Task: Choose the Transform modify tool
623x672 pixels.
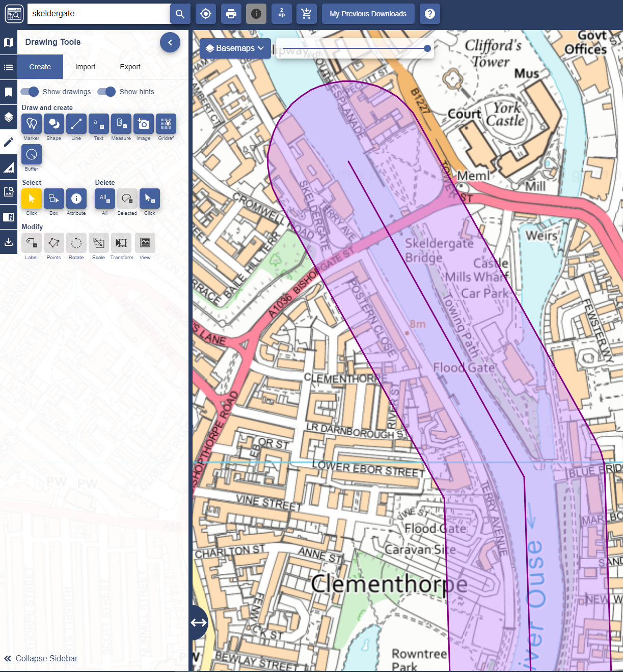Action: [121, 243]
